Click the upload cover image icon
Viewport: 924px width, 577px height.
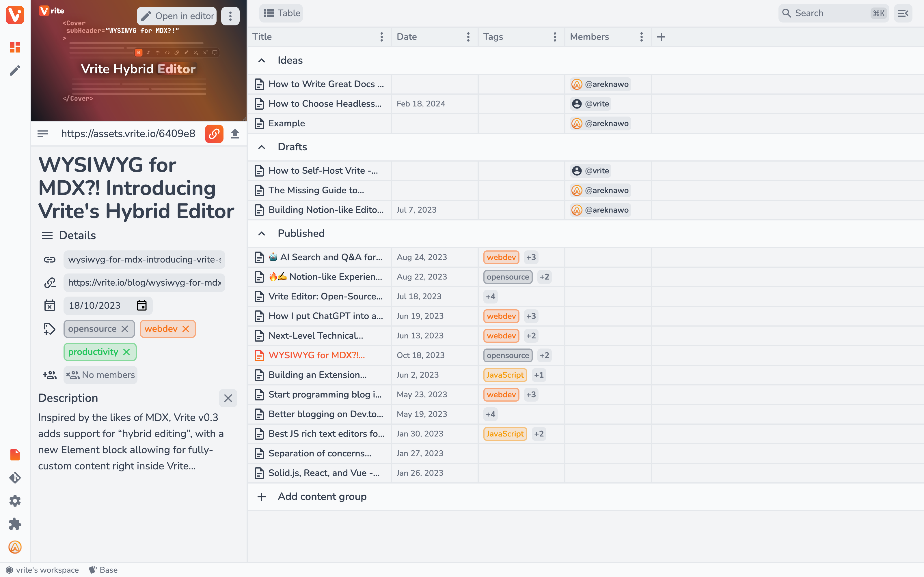point(235,134)
